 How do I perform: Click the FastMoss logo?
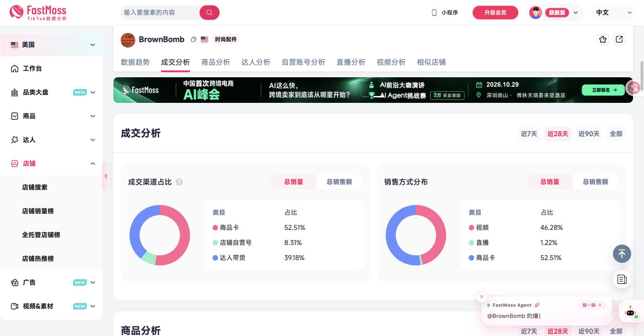pos(38,12)
